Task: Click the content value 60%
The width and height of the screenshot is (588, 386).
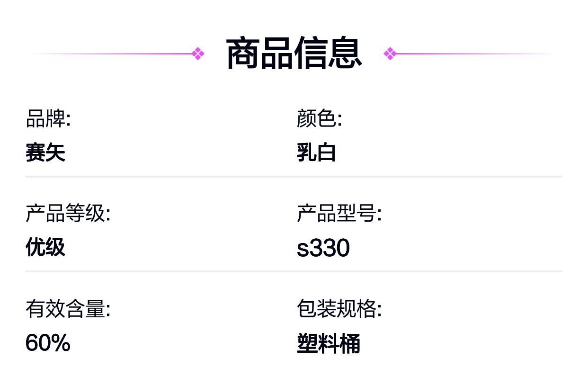Action: point(48,343)
